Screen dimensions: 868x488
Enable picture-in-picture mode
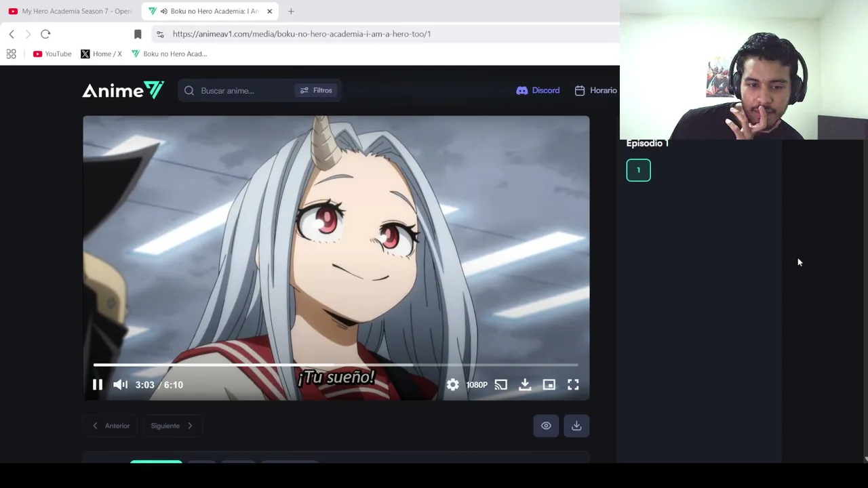click(549, 385)
